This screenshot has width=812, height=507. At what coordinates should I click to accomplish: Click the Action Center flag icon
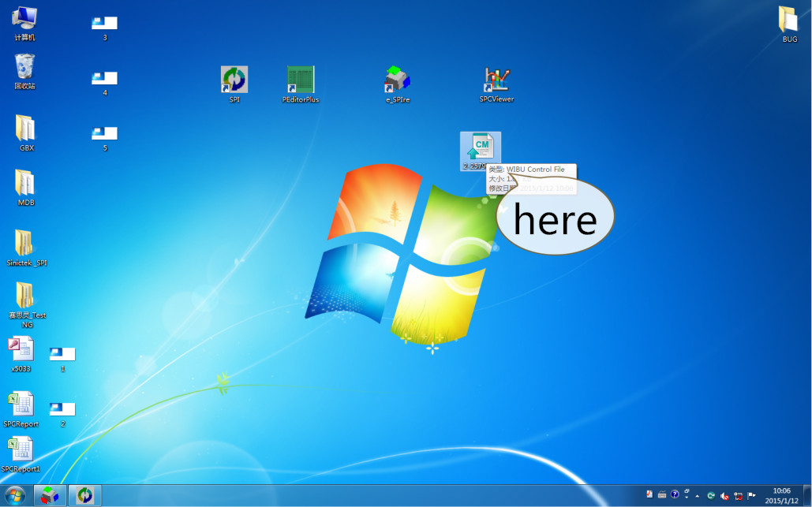[x=752, y=495]
